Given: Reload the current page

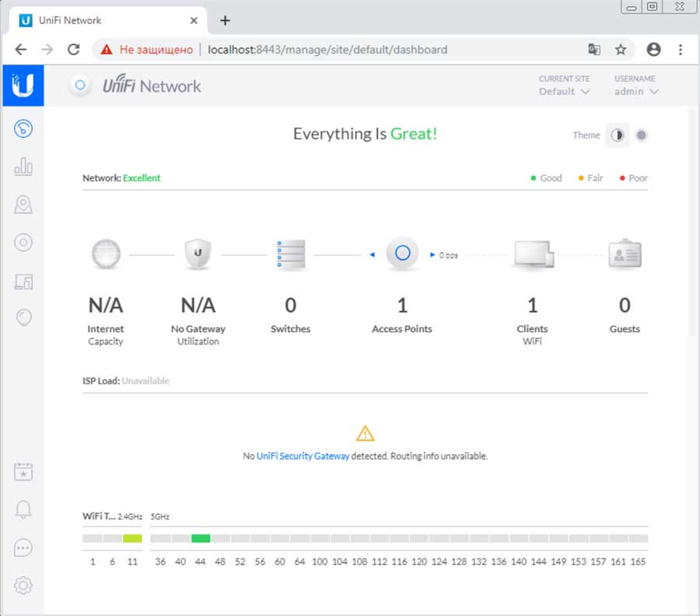Looking at the screenshot, I should pyautogui.click(x=74, y=50).
